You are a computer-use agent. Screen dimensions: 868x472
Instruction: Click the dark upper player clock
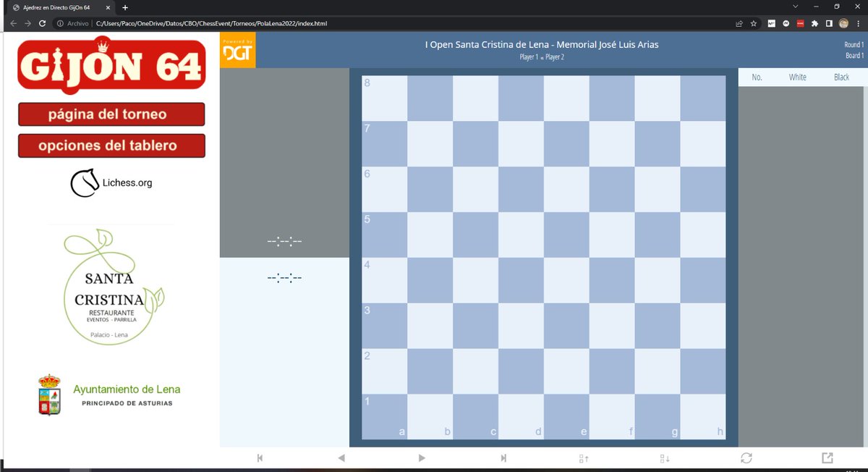(x=284, y=241)
